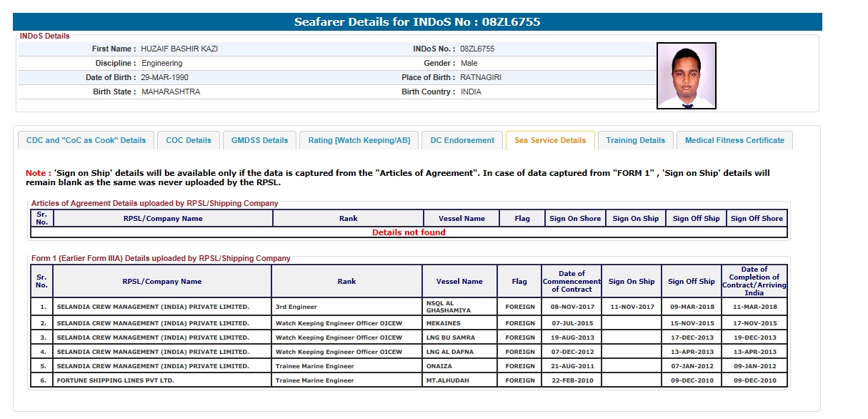Click the seafarer profile photo

[x=686, y=76]
